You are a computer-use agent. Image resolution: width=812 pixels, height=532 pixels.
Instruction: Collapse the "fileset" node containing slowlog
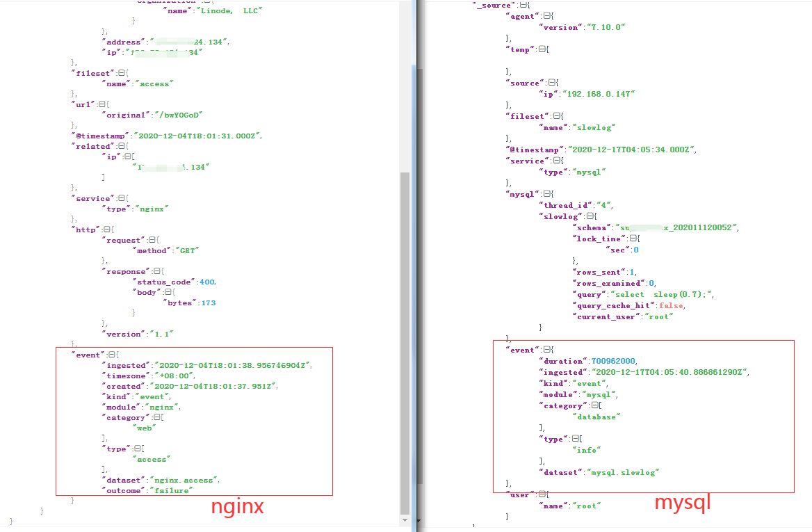click(x=558, y=116)
